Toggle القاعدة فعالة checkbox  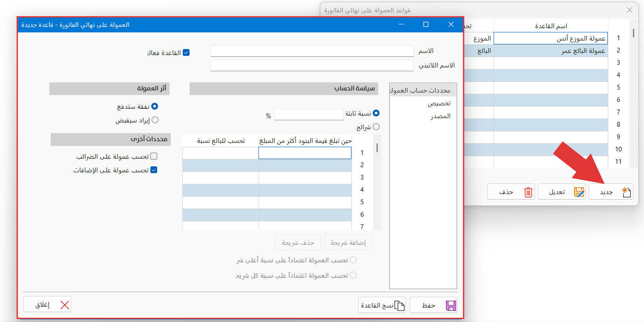coord(186,53)
